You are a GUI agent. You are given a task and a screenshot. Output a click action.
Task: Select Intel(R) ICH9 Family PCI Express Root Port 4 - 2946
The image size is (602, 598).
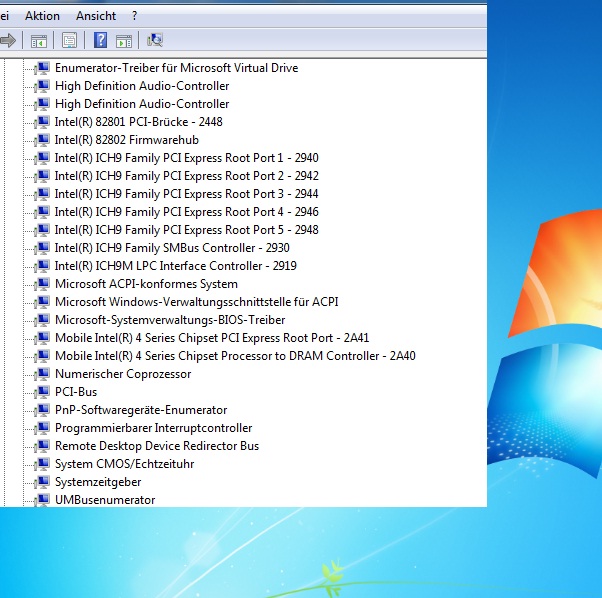click(x=187, y=212)
